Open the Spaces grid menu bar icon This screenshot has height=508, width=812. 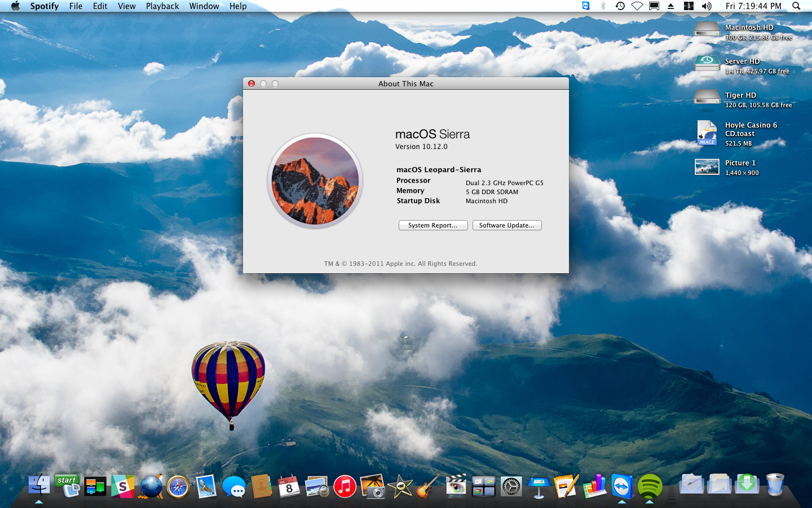[689, 6]
